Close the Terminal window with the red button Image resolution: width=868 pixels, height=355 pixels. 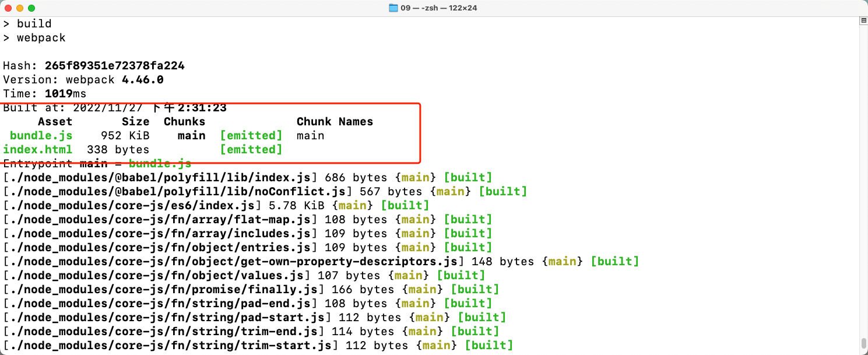coord(8,8)
